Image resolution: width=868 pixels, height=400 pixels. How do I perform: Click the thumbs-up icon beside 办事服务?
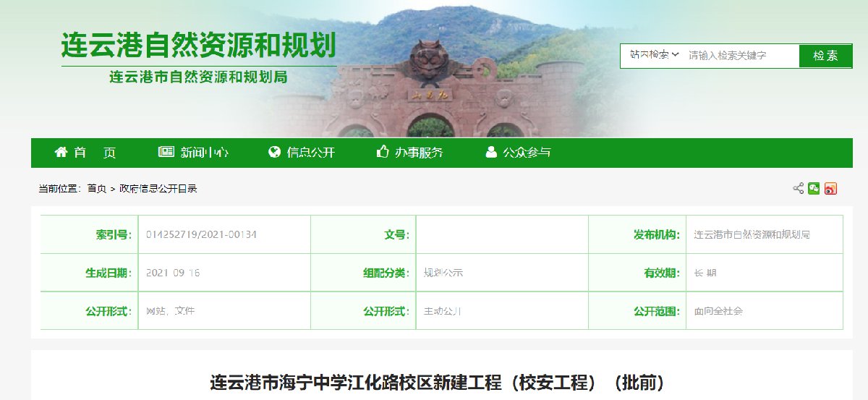383,152
